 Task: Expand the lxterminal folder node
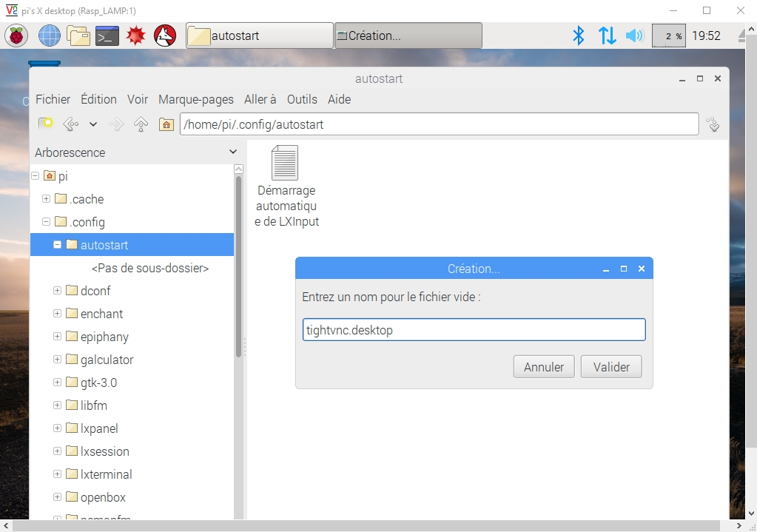(x=57, y=474)
